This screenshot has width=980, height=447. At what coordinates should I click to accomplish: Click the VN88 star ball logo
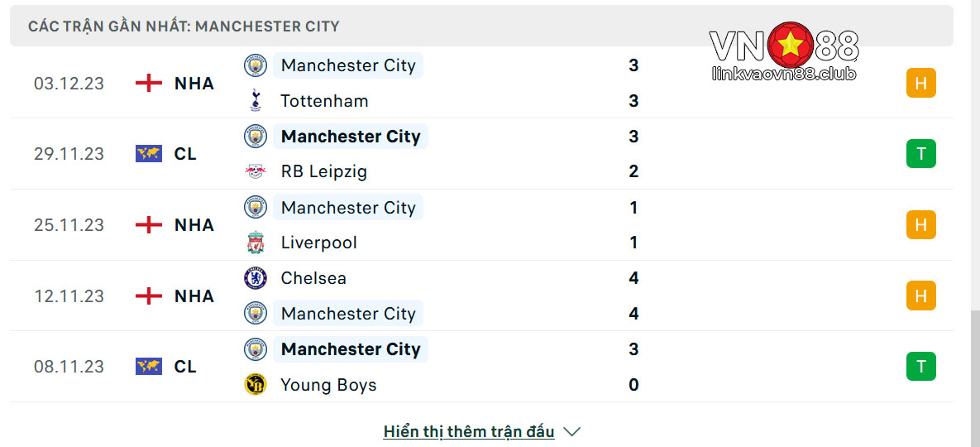click(x=790, y=45)
